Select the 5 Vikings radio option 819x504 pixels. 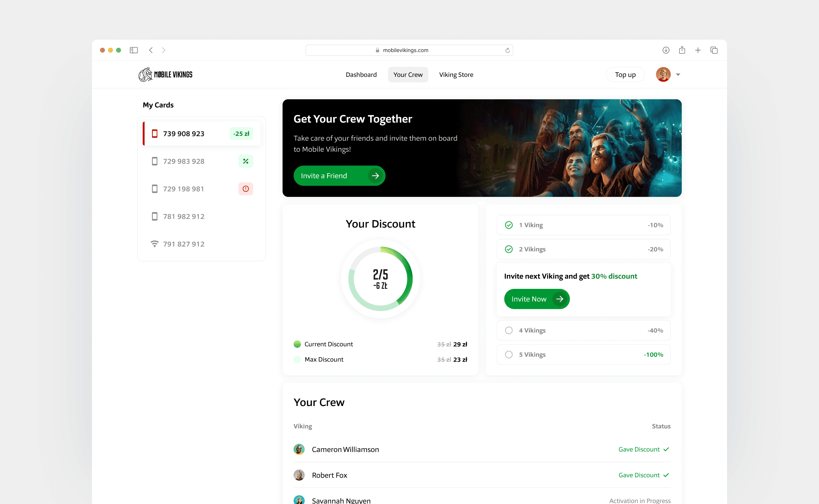(509, 354)
